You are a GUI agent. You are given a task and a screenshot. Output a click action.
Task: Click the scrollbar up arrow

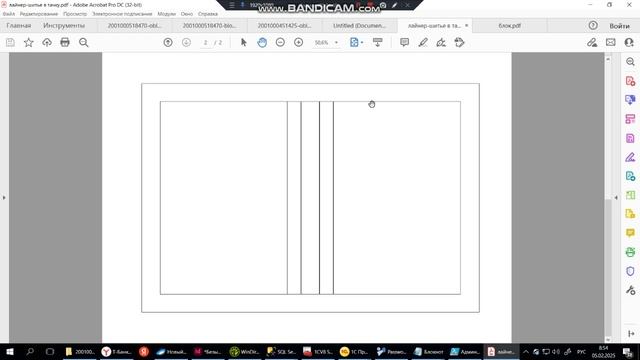608,59
